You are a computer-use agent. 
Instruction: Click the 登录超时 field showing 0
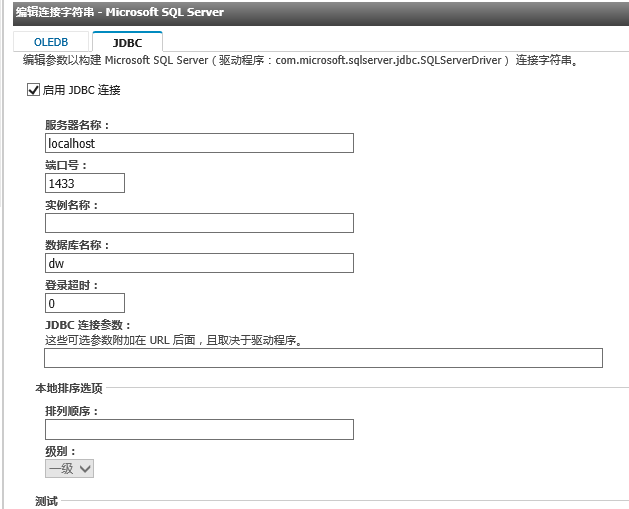click(85, 303)
